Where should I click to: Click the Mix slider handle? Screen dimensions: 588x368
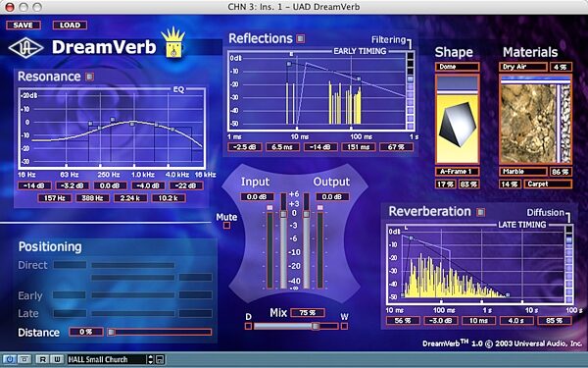point(316,326)
